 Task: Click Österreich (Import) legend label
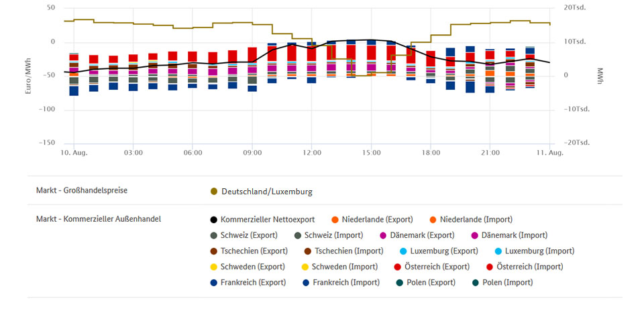(x=530, y=267)
